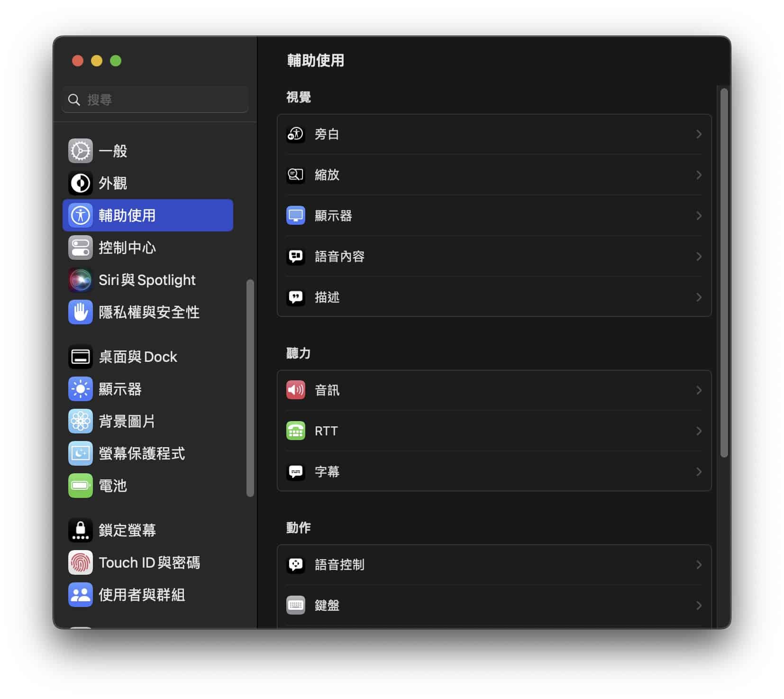
Task: Select 控制中心 in the sidebar
Action: click(127, 248)
